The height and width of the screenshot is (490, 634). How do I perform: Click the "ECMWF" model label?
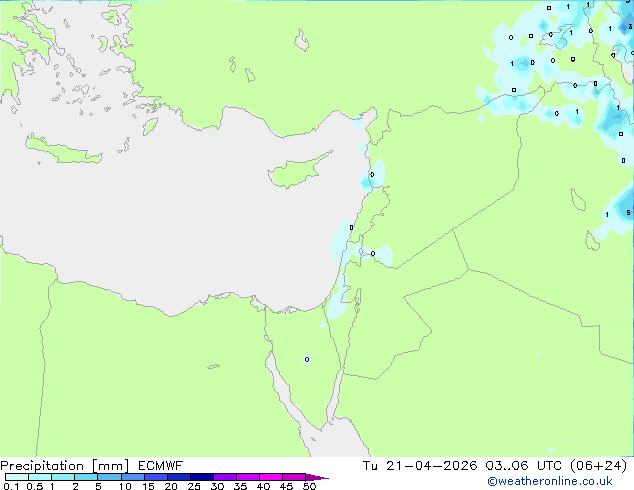pos(160,466)
